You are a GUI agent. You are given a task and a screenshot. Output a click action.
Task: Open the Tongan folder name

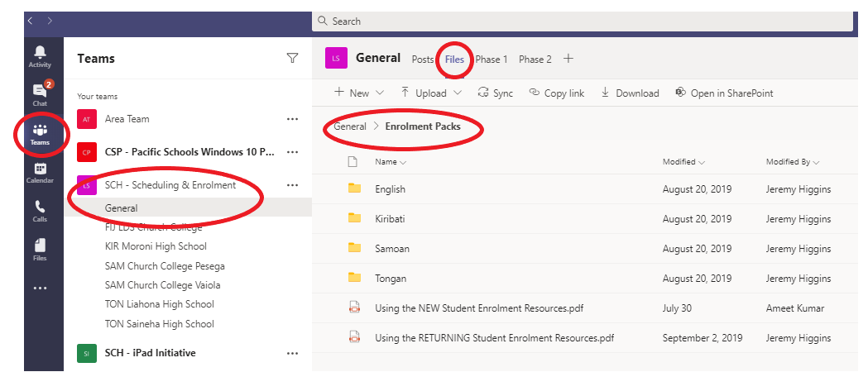point(391,279)
